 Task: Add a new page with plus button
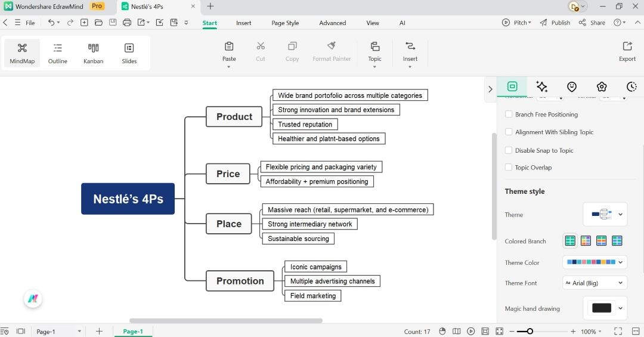coord(99,331)
